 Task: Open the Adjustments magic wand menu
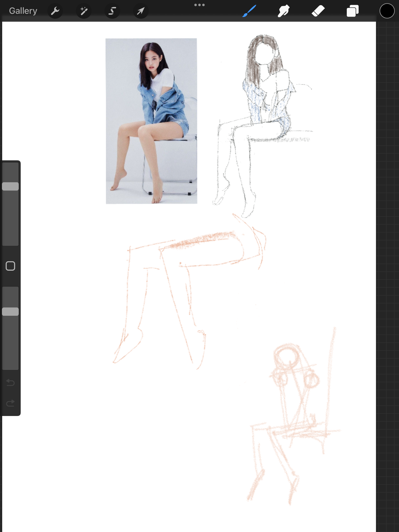84,11
